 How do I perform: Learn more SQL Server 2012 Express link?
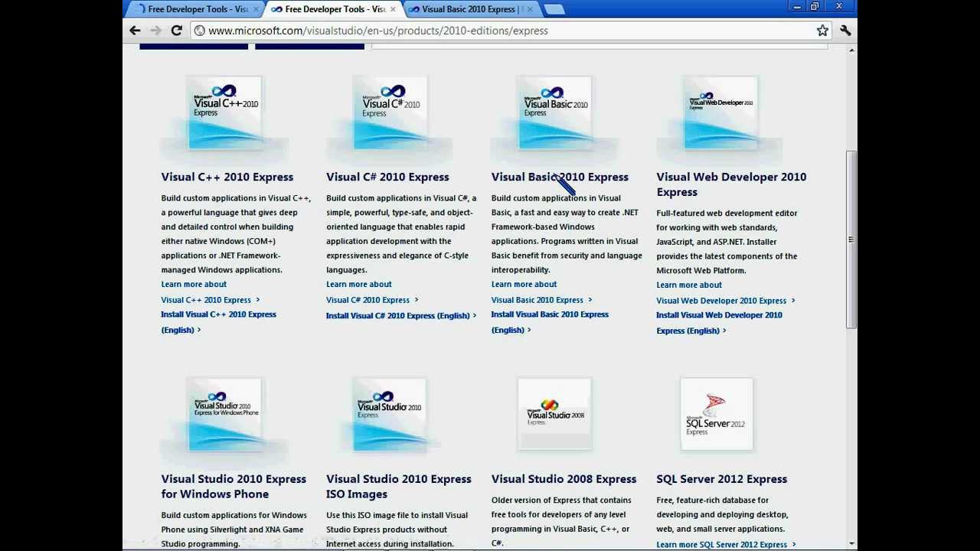pos(726,544)
